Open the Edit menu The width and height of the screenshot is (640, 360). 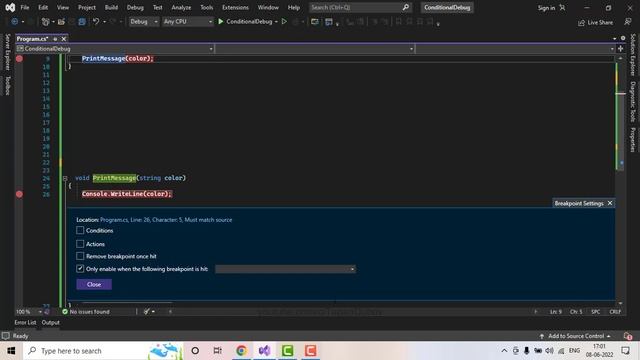(43, 7)
